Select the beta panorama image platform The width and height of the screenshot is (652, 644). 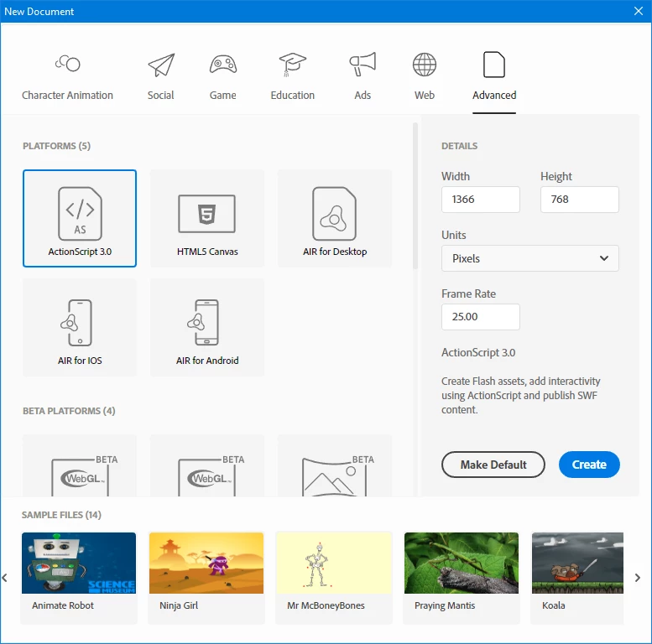(x=335, y=465)
